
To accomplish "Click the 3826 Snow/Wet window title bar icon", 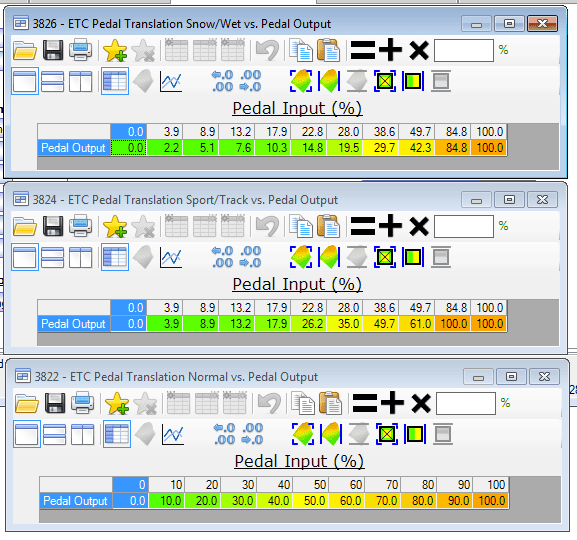I will click(20, 24).
